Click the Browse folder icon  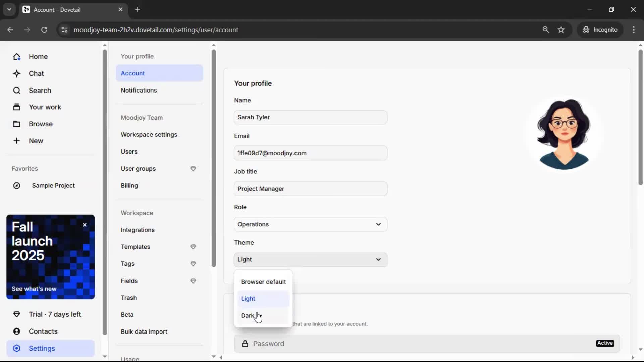[17, 124]
